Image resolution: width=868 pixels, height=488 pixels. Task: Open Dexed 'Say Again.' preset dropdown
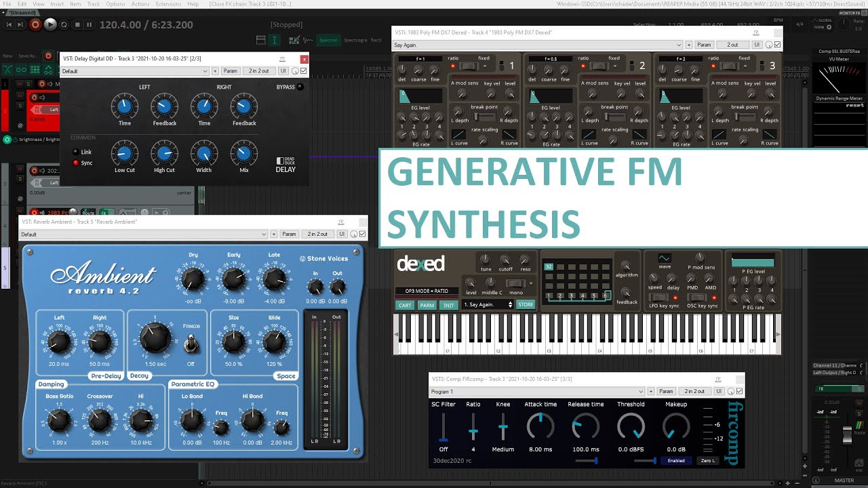pyautogui.click(x=538, y=45)
